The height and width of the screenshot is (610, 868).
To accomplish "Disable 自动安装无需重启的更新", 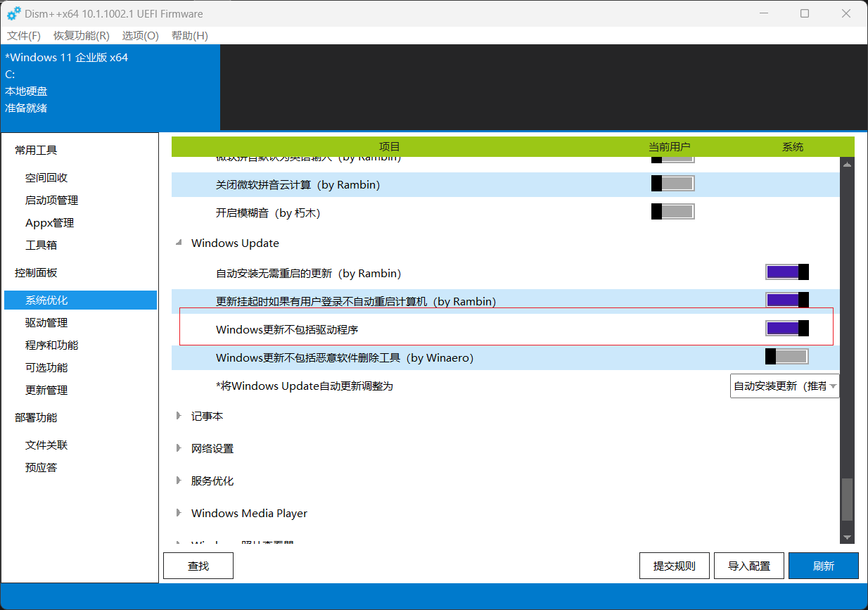I will pyautogui.click(x=786, y=272).
